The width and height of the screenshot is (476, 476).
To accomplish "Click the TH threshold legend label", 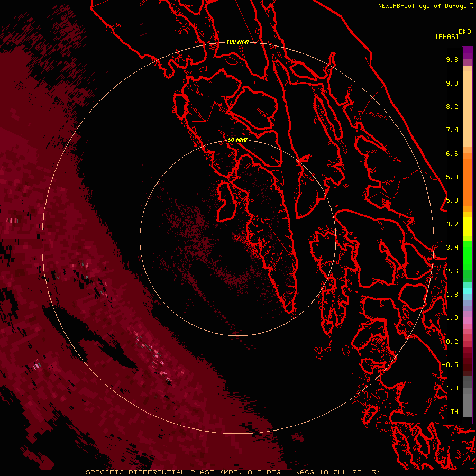I will point(454,412).
